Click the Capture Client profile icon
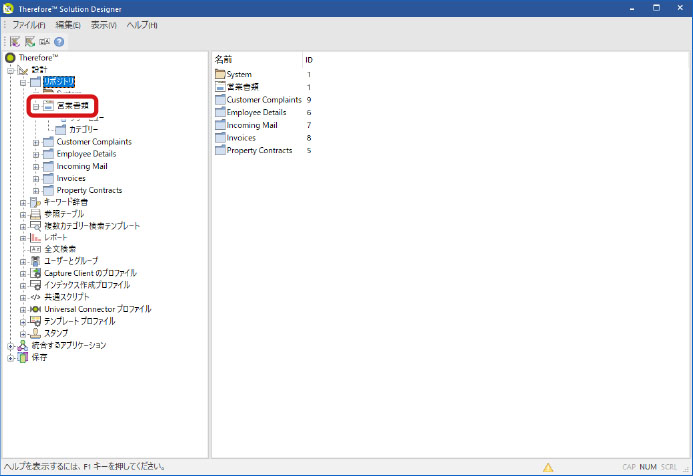This screenshot has height=476, width=693. [35, 273]
